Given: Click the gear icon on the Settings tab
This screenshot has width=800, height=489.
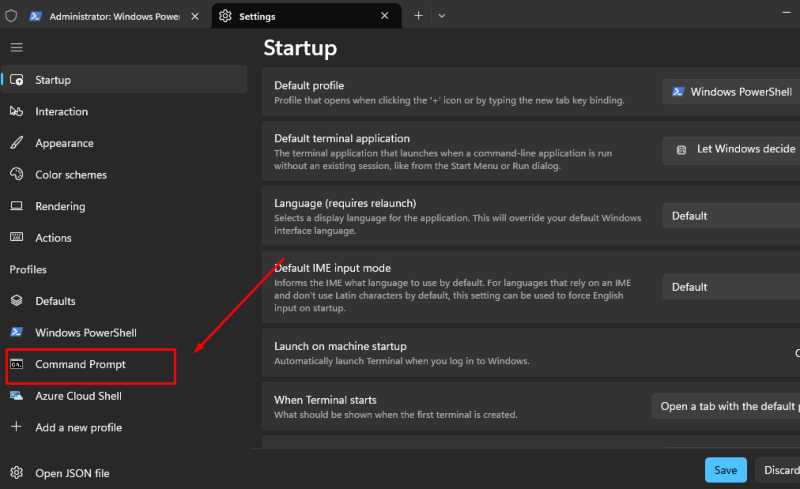Looking at the screenshot, I should [225, 16].
